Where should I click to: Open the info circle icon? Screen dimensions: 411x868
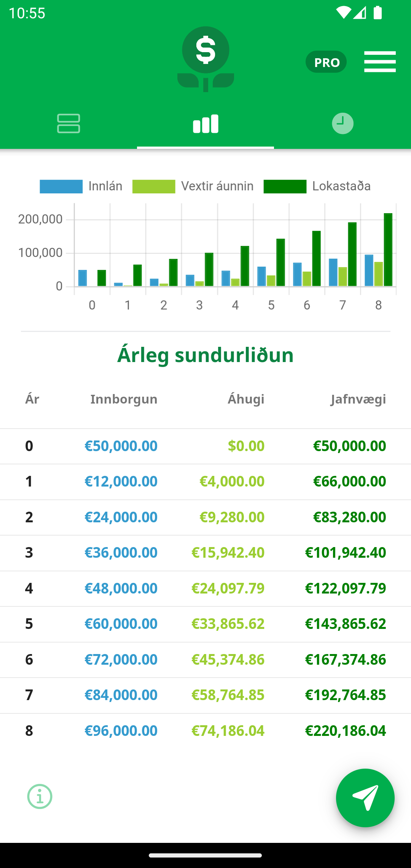(x=40, y=796)
